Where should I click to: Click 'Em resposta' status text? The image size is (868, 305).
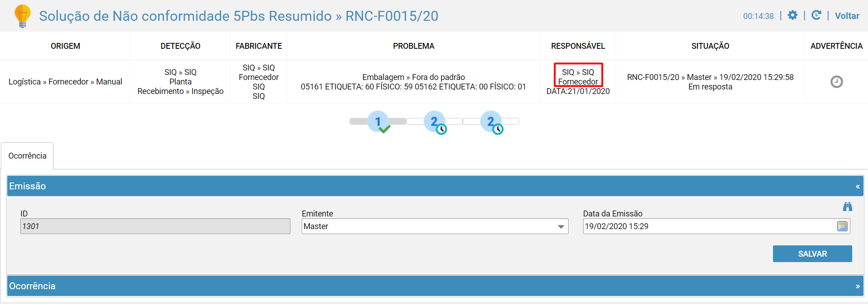(x=710, y=87)
